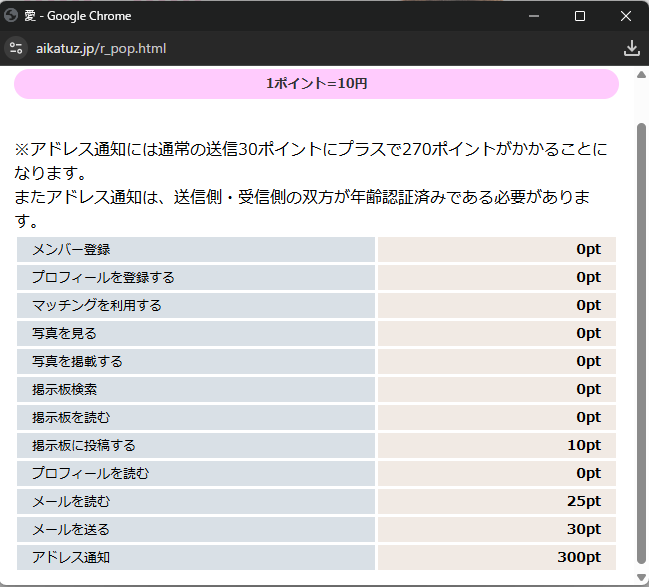Maximize the Chrome popup window
Screen dimensions: 649x587
pos(580,16)
